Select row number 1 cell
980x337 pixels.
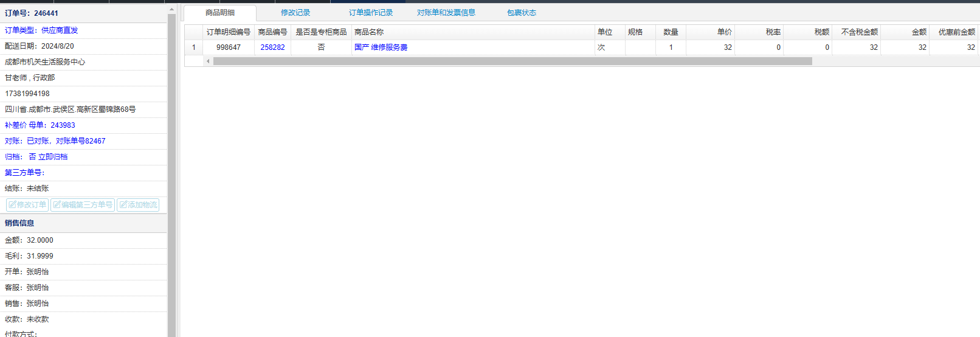(x=194, y=47)
